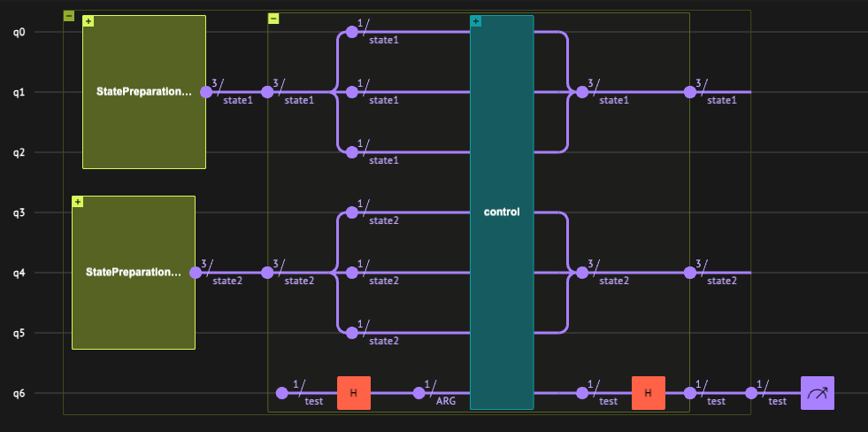Viewport: 868px width, 432px height.
Task: Click the q5 qubit label
Action: coord(19,334)
